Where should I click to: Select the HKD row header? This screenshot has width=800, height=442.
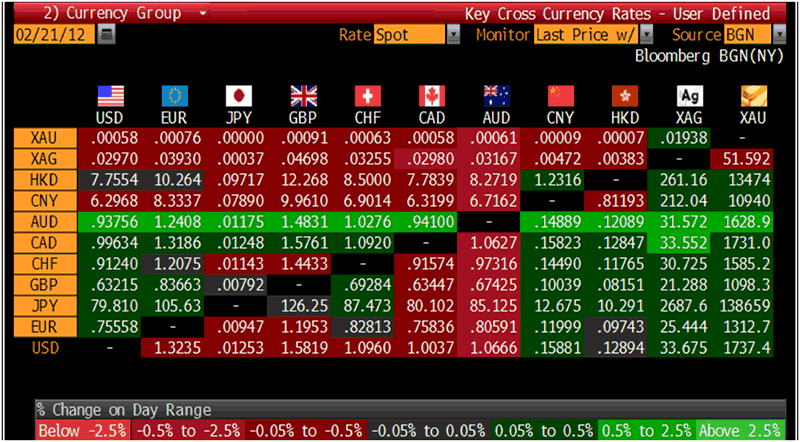45,180
